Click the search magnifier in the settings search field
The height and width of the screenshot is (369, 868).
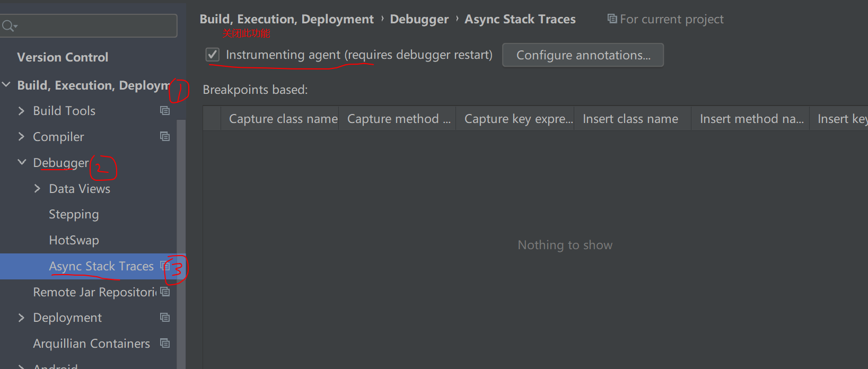(x=8, y=24)
